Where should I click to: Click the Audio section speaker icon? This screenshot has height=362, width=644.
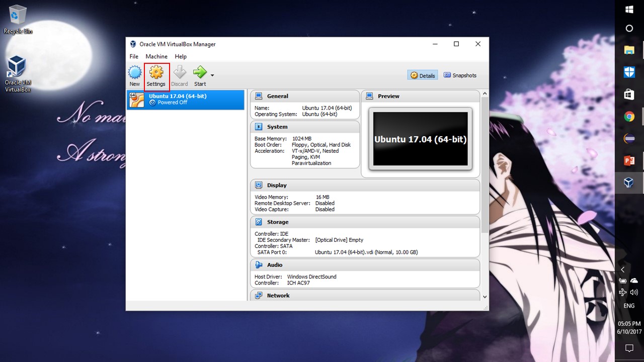coord(259,264)
